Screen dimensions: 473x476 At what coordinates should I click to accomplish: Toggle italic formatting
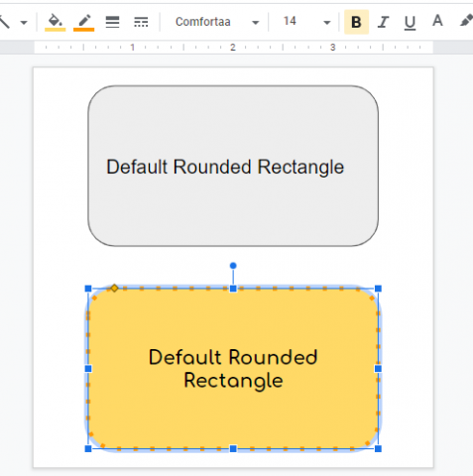(x=383, y=22)
